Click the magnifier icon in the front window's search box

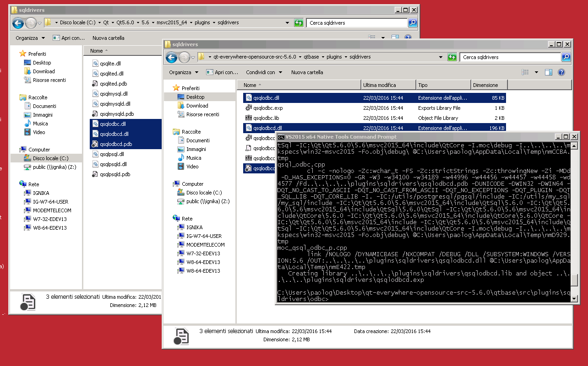[566, 57]
